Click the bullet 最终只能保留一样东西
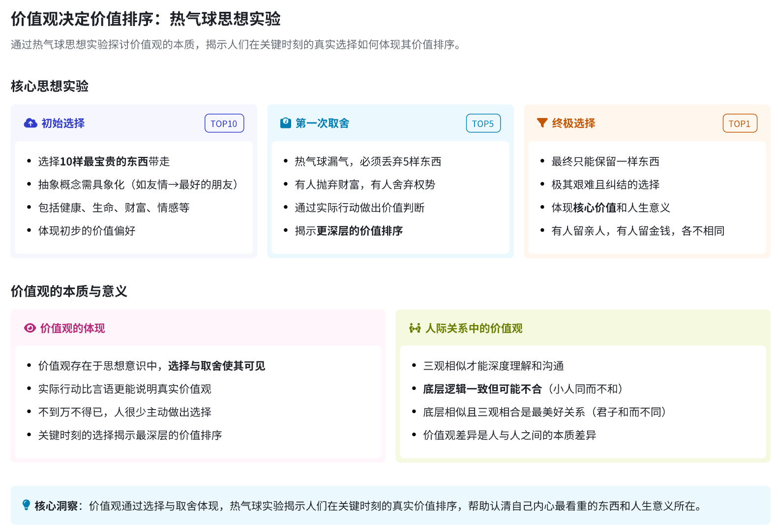 (605, 161)
